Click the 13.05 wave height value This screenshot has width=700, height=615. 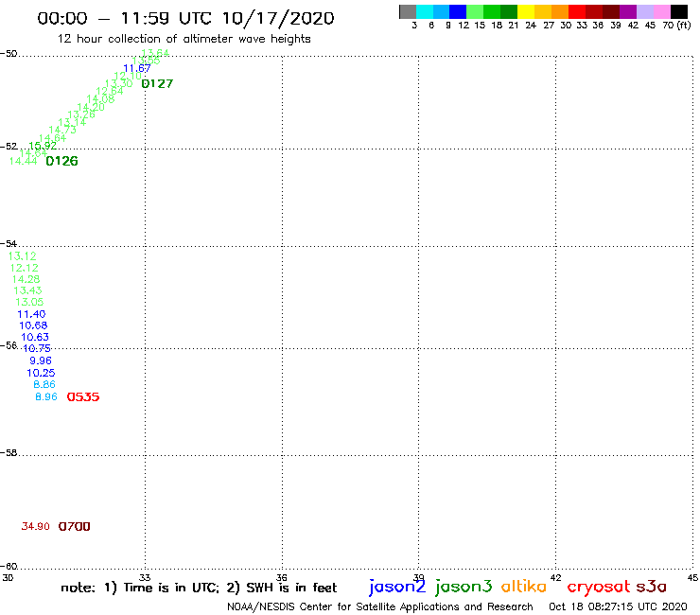coord(29,302)
